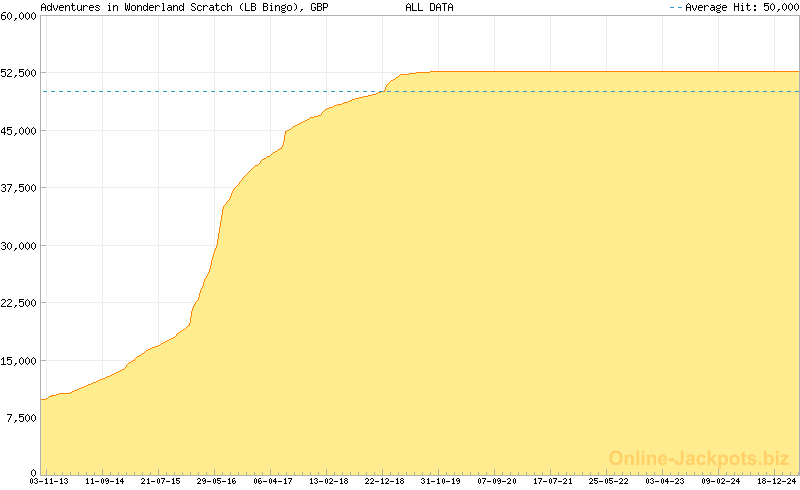Click the 7,500 value on the y-axis
This screenshot has height=490, width=800.
point(22,418)
